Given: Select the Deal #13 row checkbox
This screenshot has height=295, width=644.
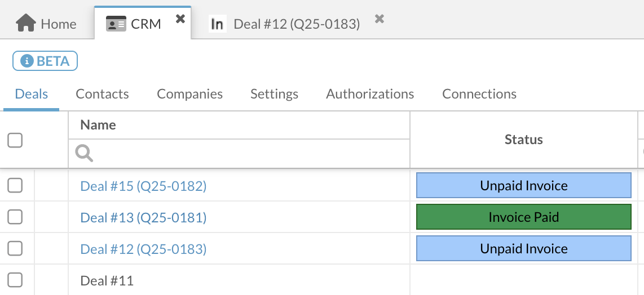Looking at the screenshot, I should (15, 217).
